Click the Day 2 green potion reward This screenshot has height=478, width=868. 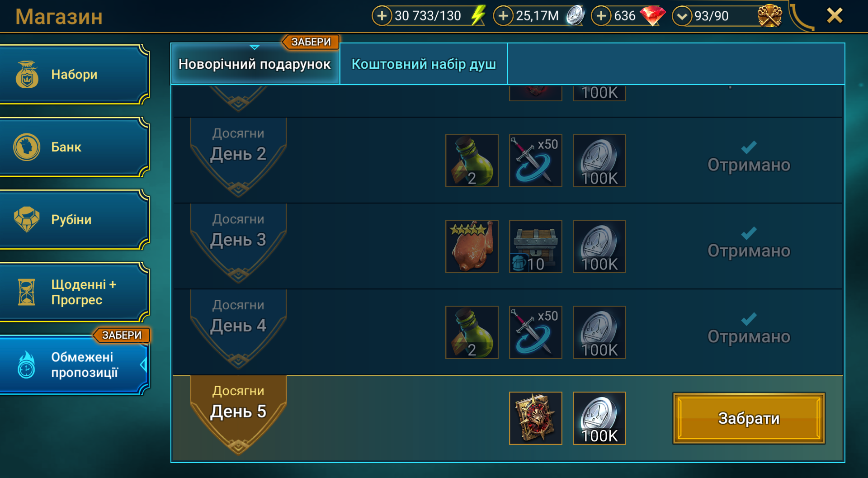pos(472,161)
